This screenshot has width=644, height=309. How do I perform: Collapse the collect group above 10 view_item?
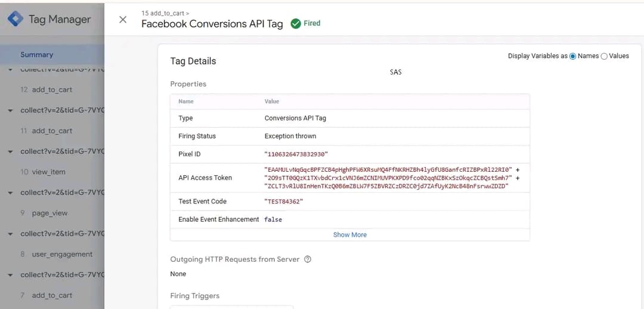point(10,152)
